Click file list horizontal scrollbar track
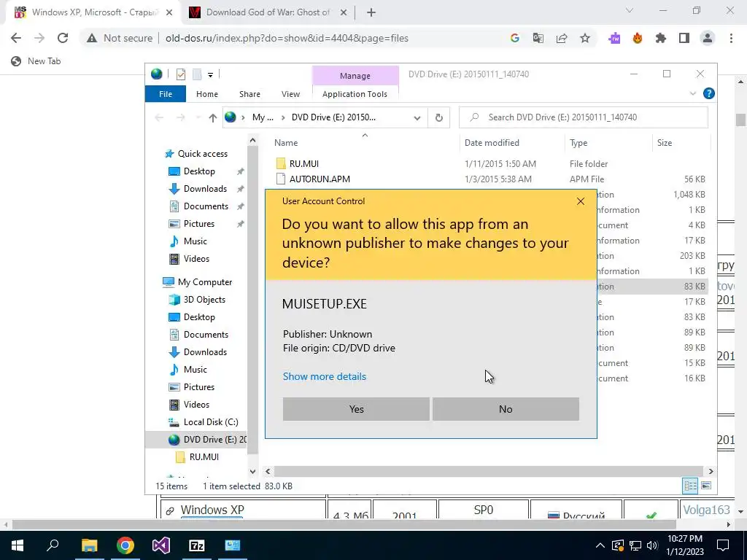The width and height of the screenshot is (747, 560). 488,472
